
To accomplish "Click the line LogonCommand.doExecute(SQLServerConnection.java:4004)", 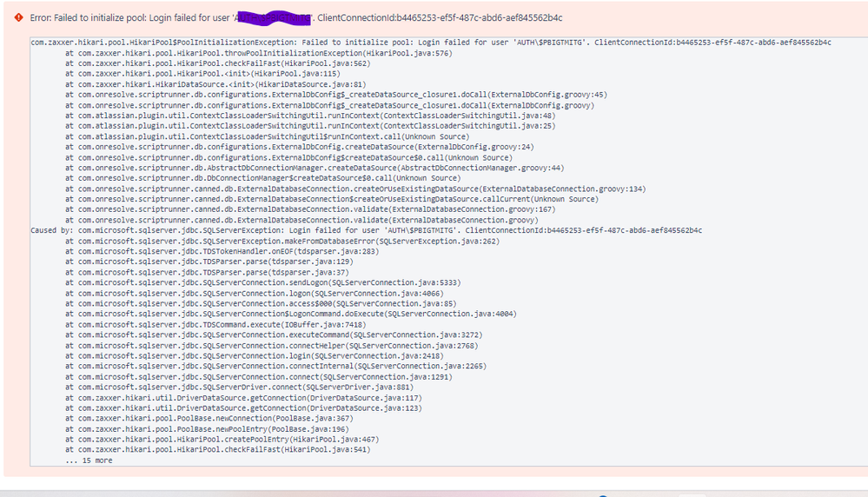I will click(290, 314).
